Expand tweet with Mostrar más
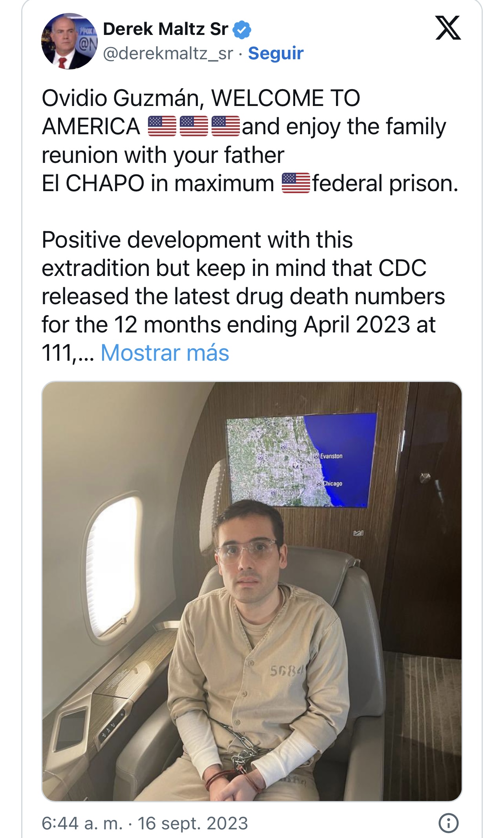 point(165,353)
